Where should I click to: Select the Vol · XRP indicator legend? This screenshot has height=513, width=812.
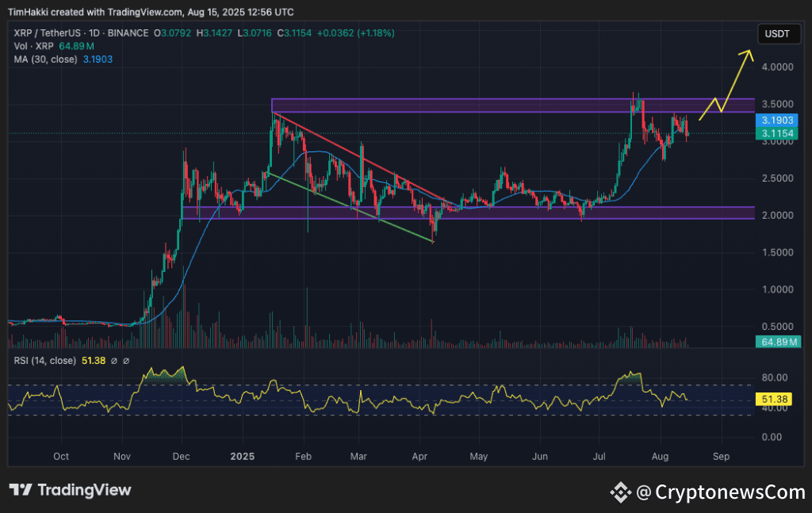coord(33,46)
